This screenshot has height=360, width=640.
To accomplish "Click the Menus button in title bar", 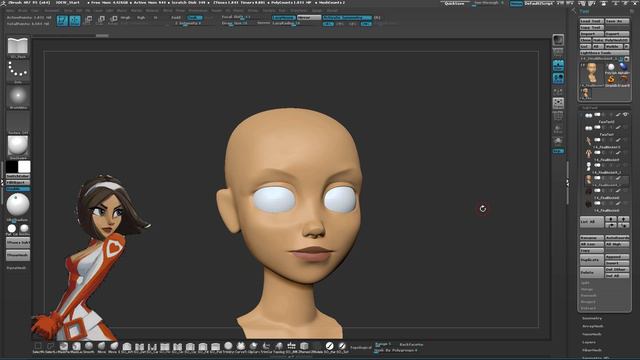I will [x=516, y=3].
